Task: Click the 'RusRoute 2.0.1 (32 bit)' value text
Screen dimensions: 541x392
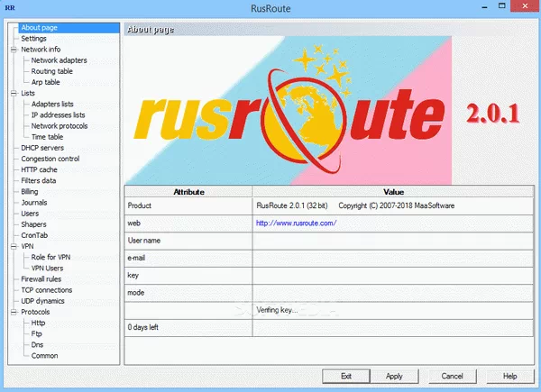Action: coord(292,205)
